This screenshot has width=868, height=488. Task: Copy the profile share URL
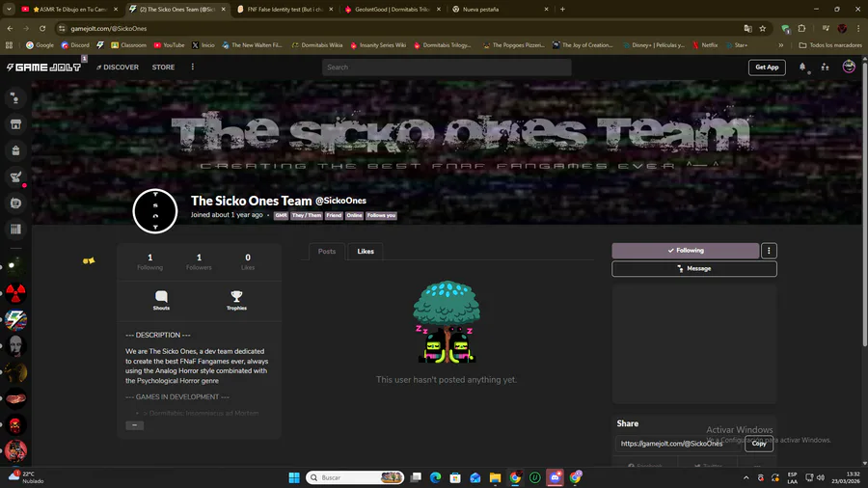click(758, 444)
